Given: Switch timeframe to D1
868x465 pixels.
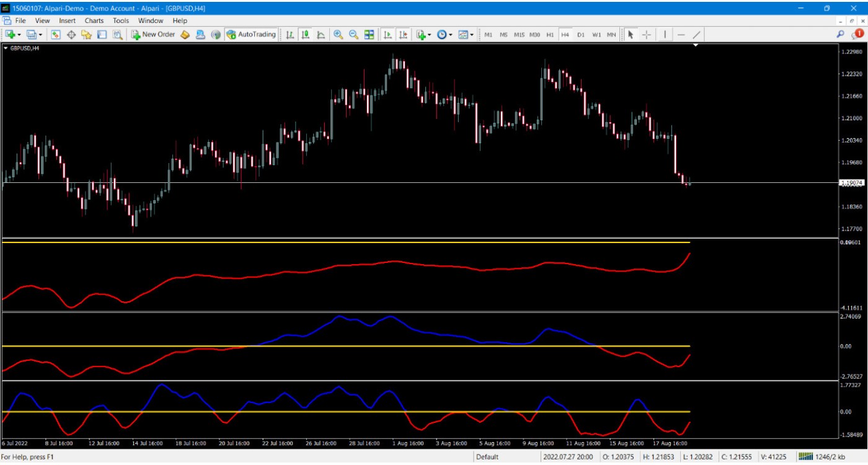Looking at the screenshot, I should pos(581,35).
